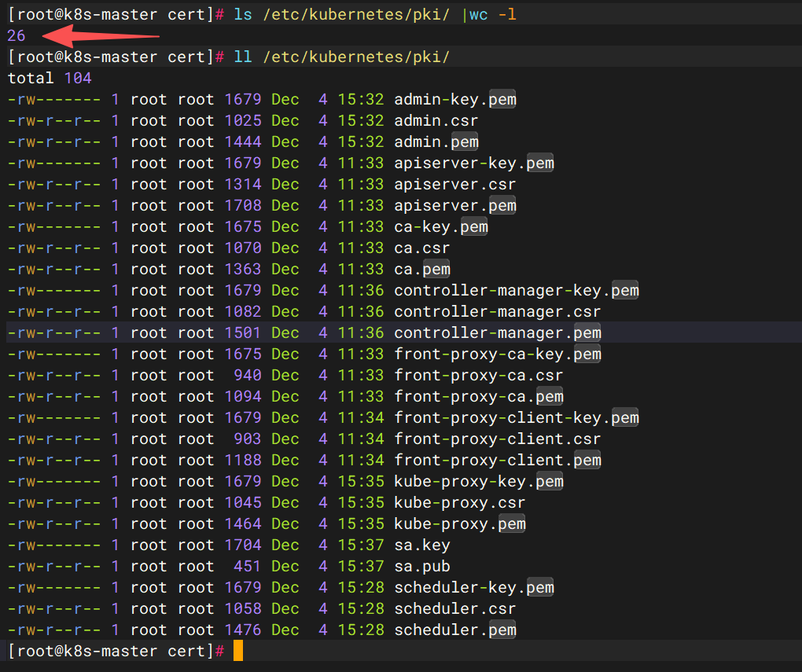Select the admin.csr file entry

(436, 121)
